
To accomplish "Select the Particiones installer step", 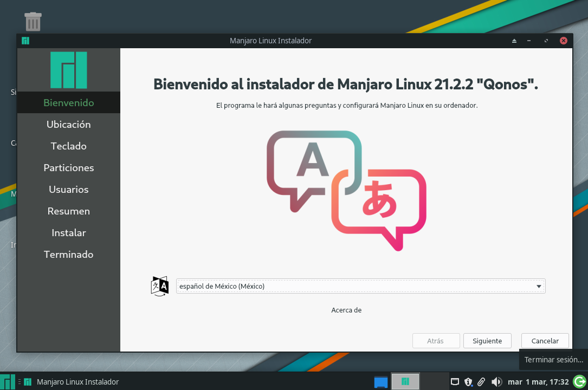I will coord(68,167).
